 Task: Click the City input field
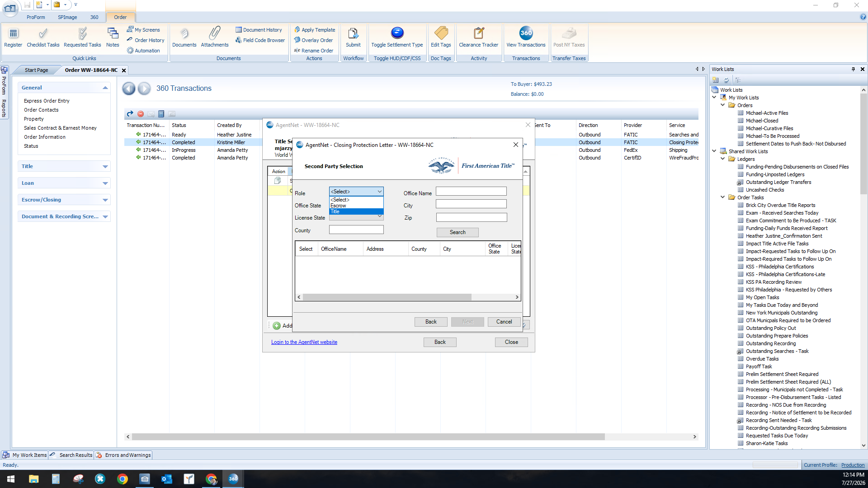471,204
